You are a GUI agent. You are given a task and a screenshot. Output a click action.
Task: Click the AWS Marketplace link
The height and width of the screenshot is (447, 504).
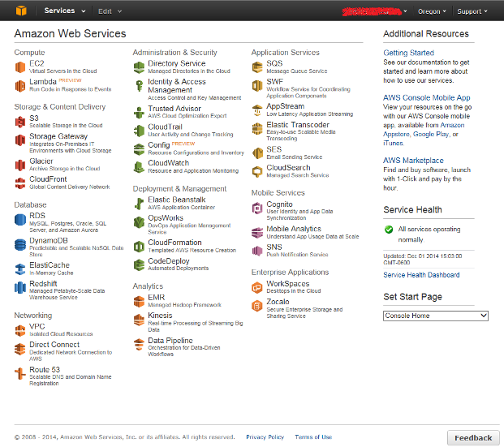413,161
